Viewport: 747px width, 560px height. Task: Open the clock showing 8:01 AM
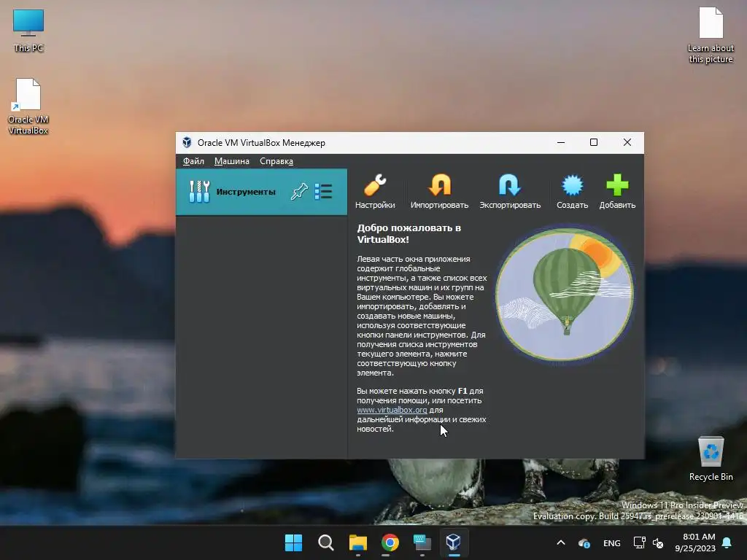tap(695, 542)
